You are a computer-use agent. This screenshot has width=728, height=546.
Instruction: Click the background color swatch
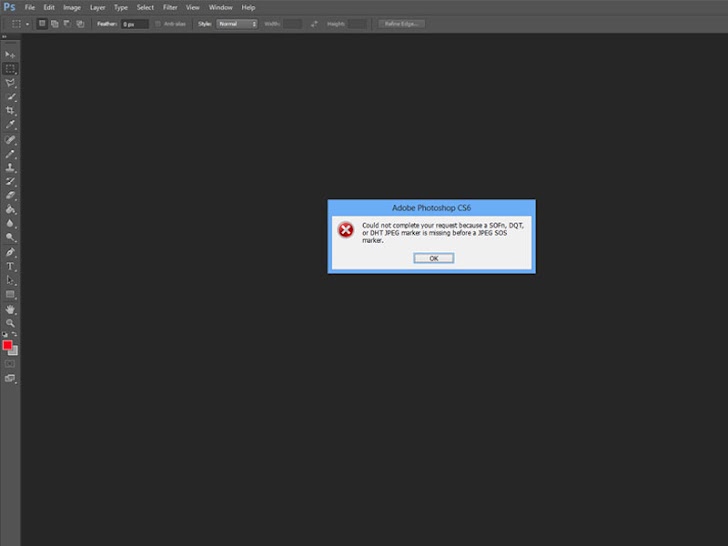[14, 351]
